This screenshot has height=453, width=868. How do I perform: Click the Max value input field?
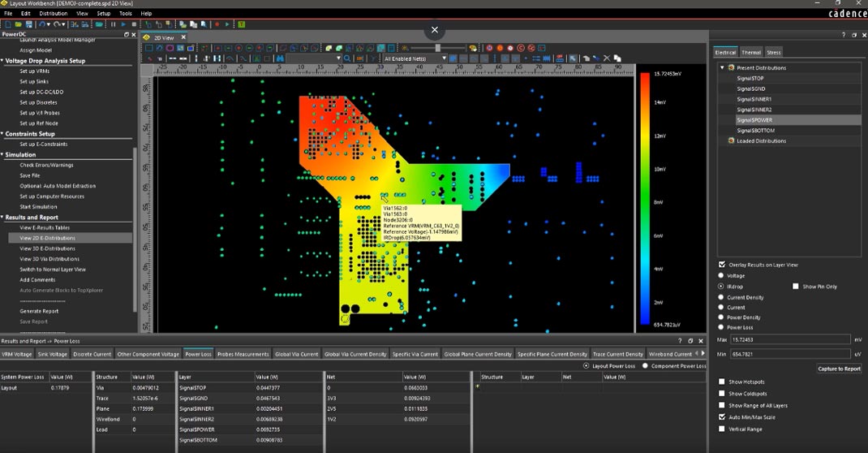pos(790,339)
